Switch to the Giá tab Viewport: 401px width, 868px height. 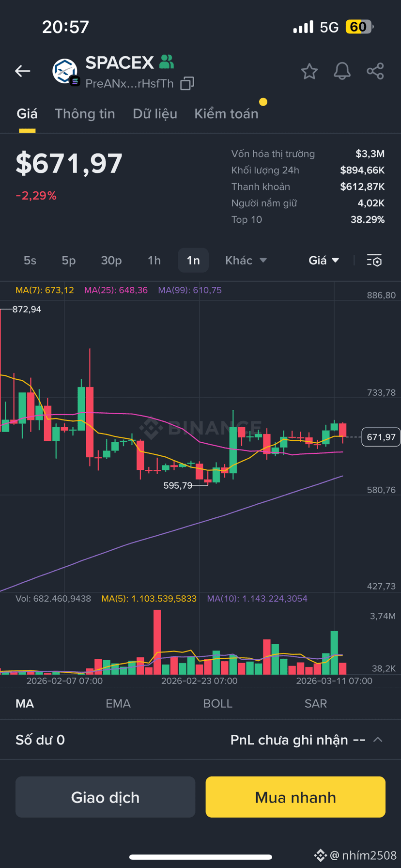(27, 114)
